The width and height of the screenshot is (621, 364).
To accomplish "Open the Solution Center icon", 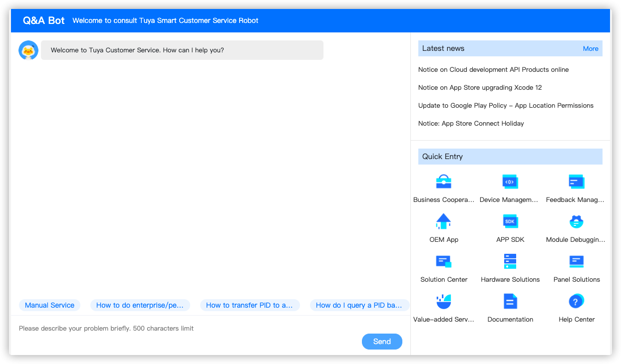I will (x=443, y=261).
